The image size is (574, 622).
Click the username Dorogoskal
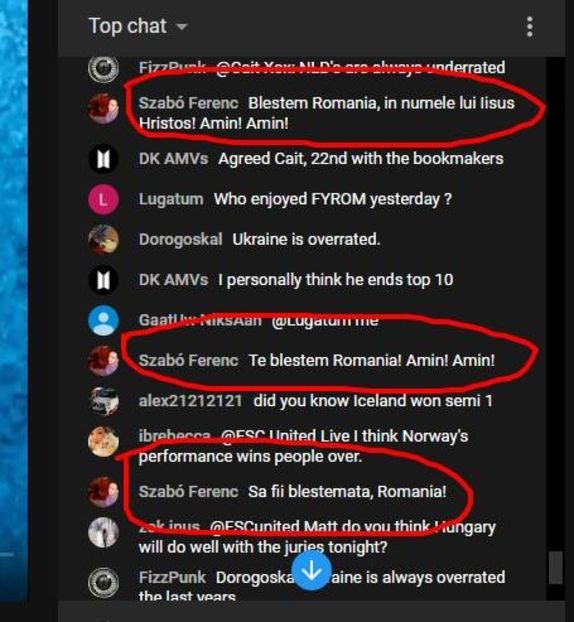pyautogui.click(x=180, y=240)
